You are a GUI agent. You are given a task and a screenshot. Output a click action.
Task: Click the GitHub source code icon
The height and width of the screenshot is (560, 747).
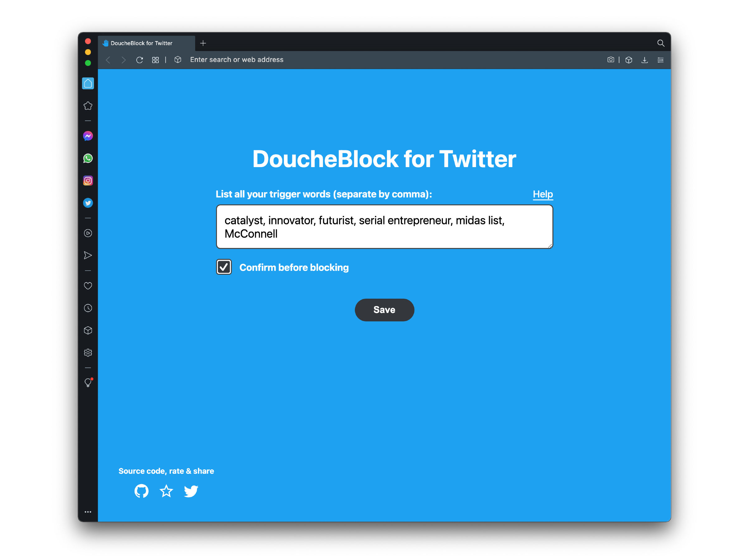141,491
